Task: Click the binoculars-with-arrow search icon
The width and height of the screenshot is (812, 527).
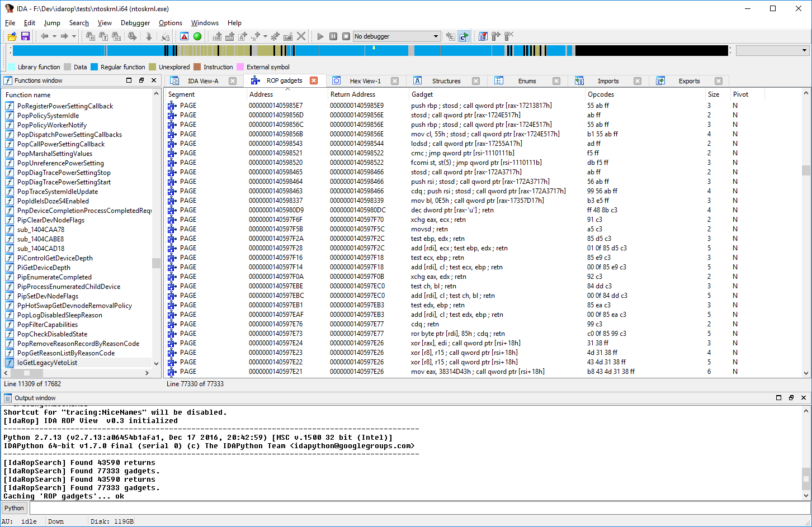Action: (x=132, y=36)
